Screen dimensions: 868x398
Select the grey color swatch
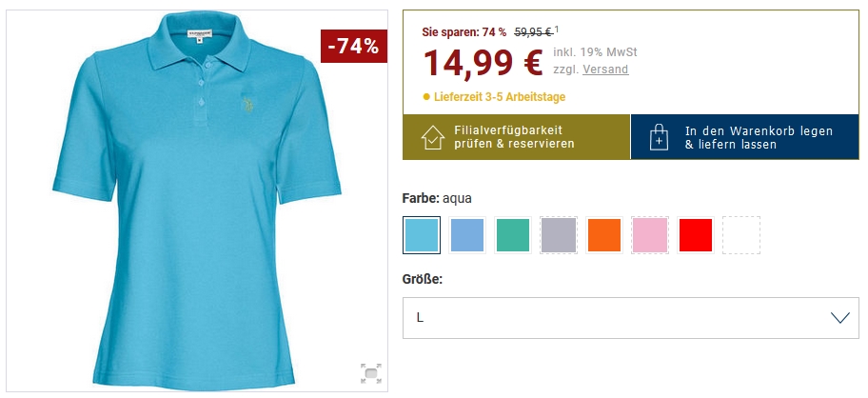click(x=559, y=235)
